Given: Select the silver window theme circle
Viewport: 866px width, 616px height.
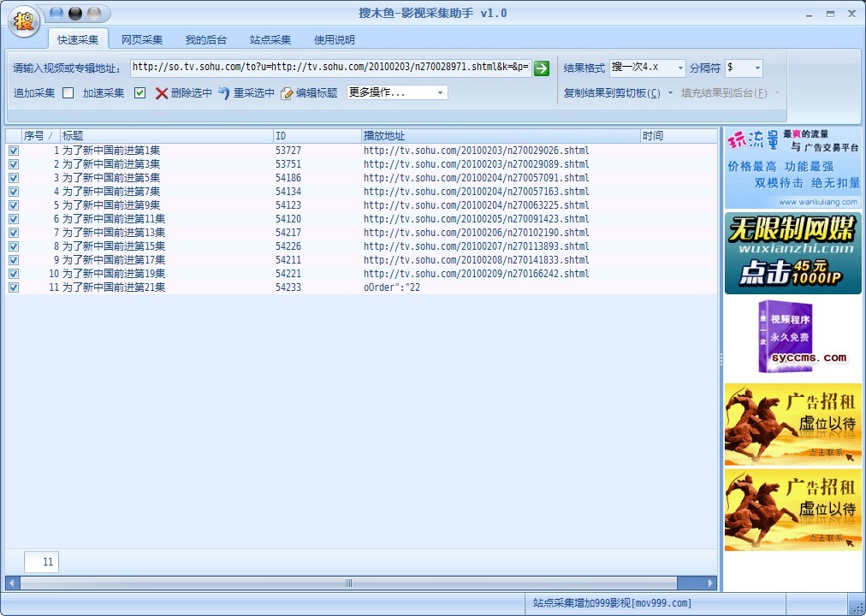Looking at the screenshot, I should tap(92, 13).
